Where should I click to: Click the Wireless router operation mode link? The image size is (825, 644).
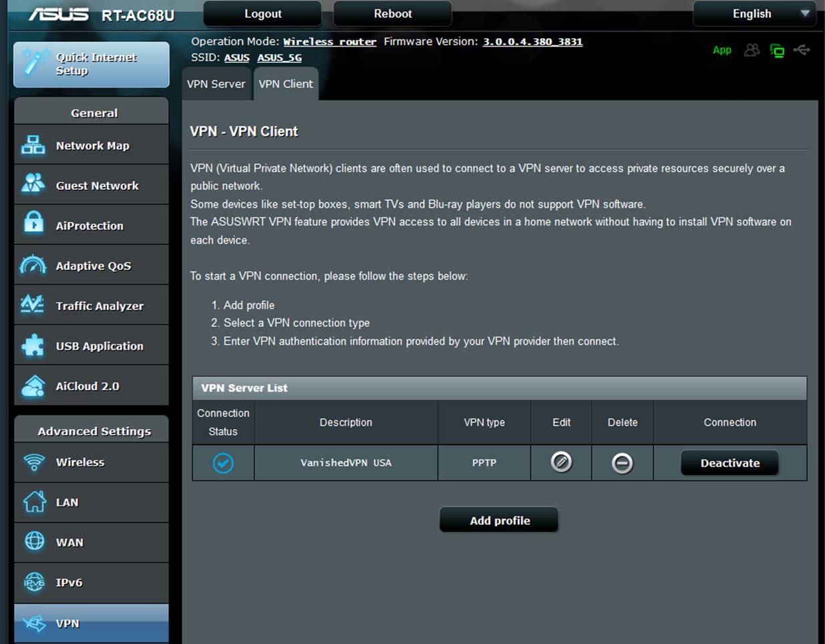(x=330, y=41)
